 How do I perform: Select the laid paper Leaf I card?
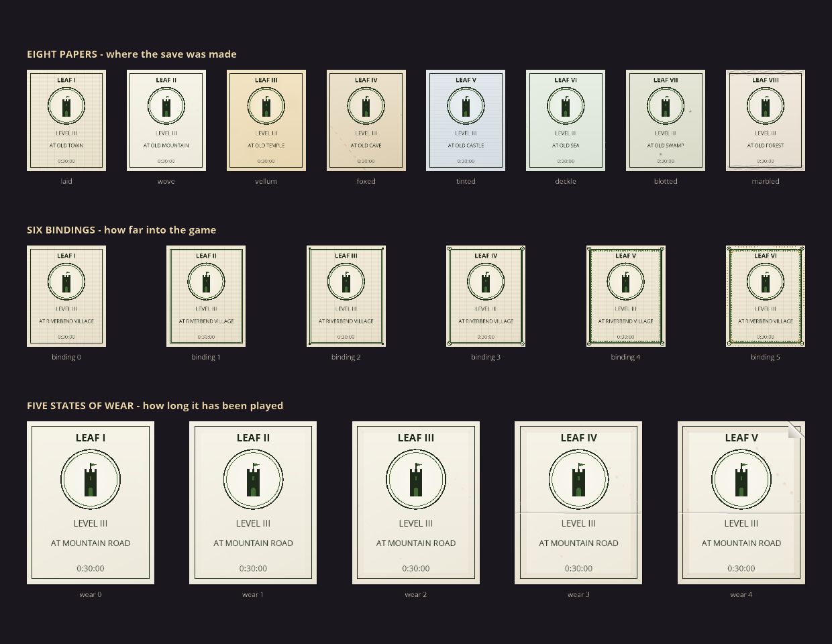click(x=66, y=120)
